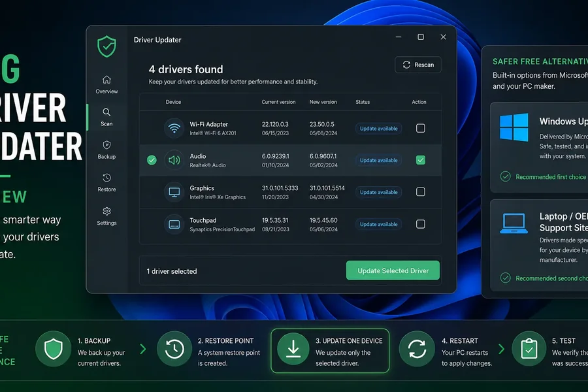Click the Safer Free Alternatives heading
Image resolution: width=588 pixels, height=392 pixels.
pos(540,61)
